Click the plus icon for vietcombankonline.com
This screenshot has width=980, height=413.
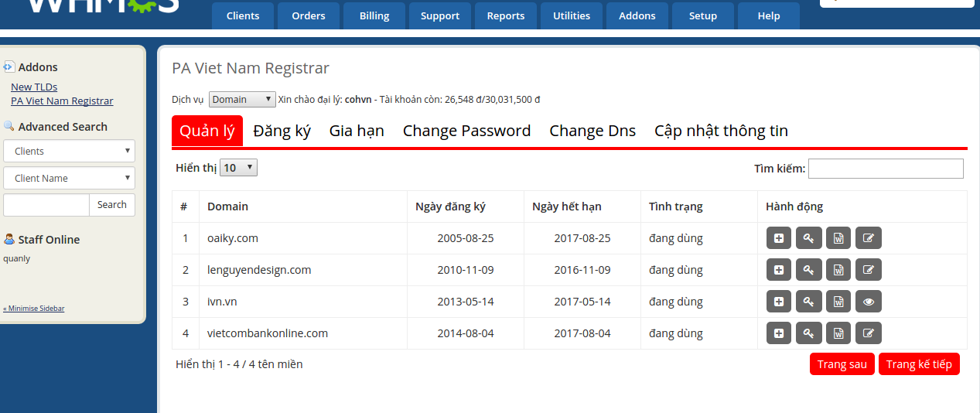(779, 333)
